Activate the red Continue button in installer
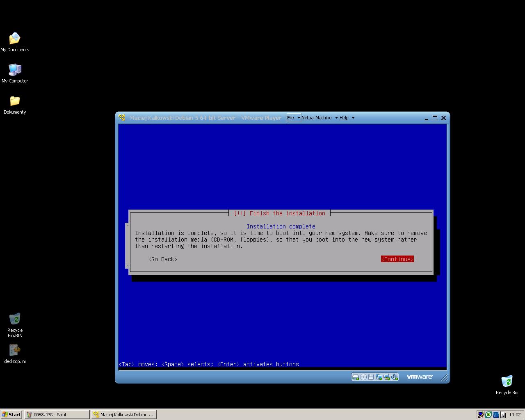Image resolution: width=525 pixels, height=420 pixels. pyautogui.click(x=397, y=259)
